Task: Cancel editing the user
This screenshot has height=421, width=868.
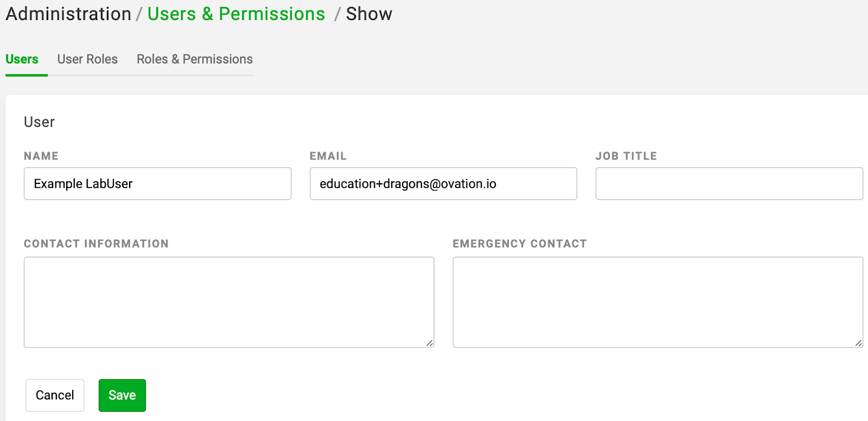Action: point(55,395)
